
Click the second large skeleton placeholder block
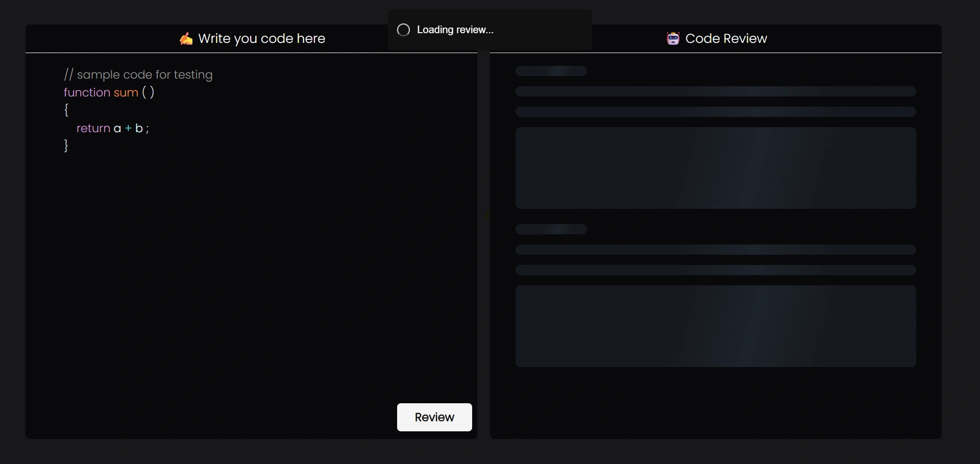716,326
